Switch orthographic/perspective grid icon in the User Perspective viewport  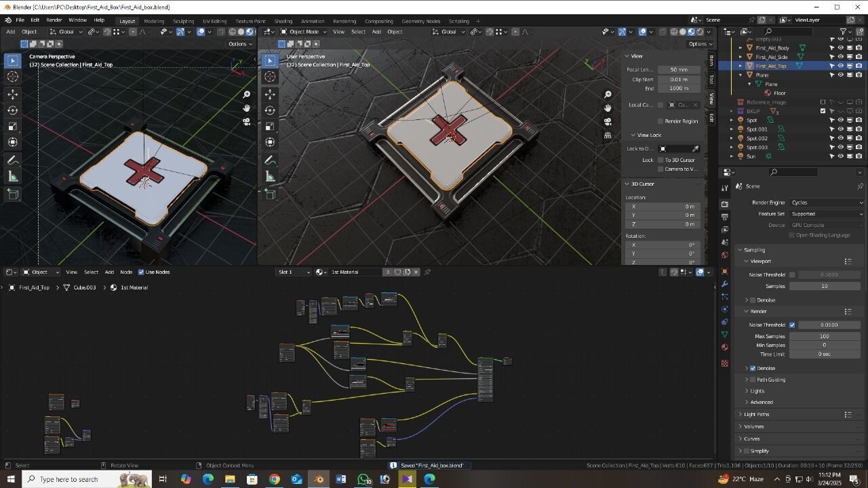[x=608, y=136]
